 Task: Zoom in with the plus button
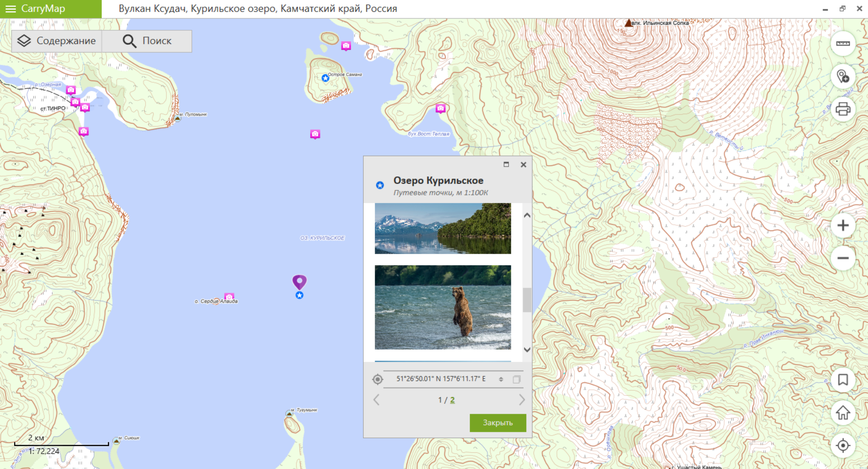pos(843,225)
